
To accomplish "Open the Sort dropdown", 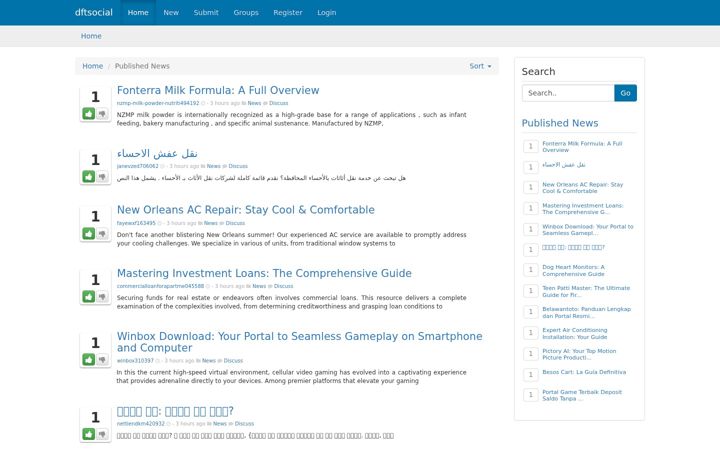I will click(480, 66).
